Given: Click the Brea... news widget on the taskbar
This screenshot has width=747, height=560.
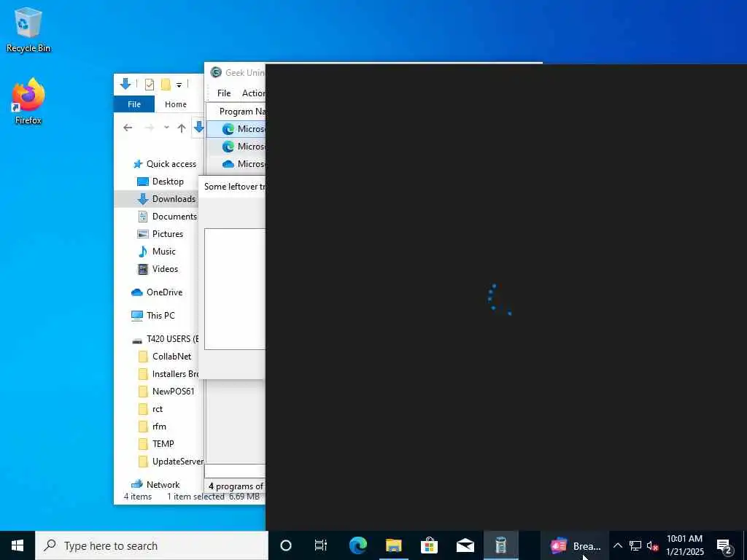Looking at the screenshot, I should (575, 545).
